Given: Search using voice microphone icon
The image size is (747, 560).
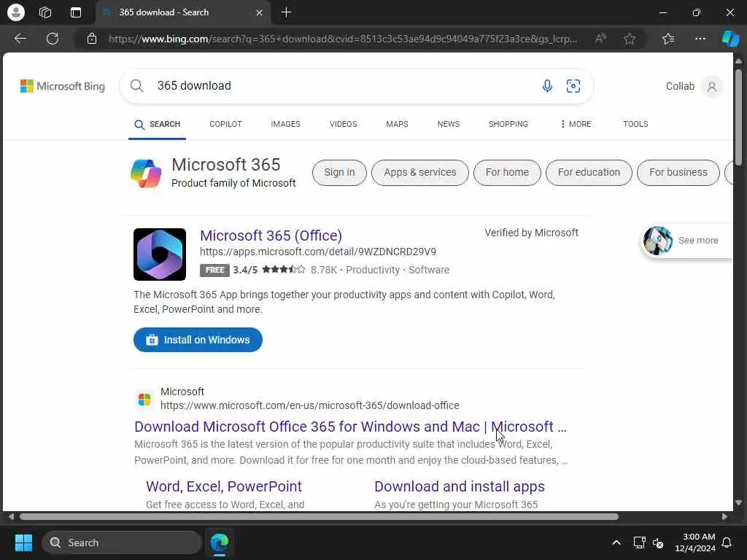Looking at the screenshot, I should pyautogui.click(x=547, y=86).
